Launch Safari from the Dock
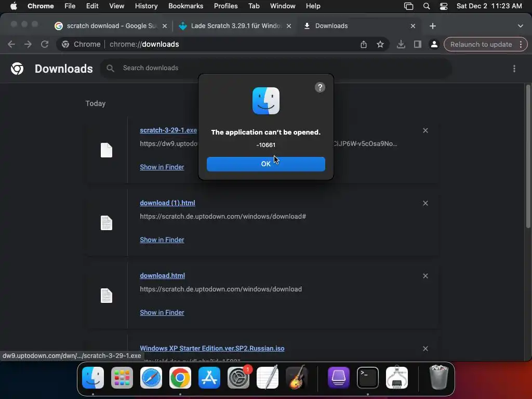The image size is (532, 399). (151, 378)
